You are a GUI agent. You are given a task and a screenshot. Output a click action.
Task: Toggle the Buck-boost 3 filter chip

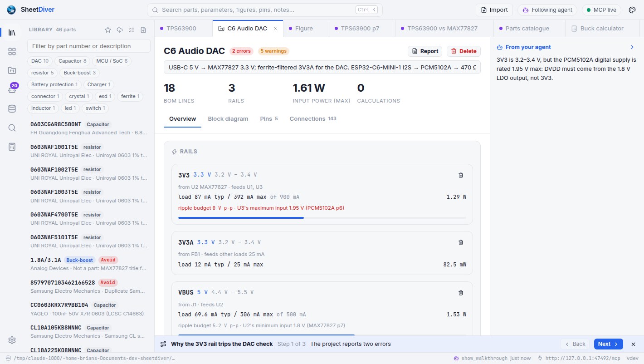click(80, 73)
